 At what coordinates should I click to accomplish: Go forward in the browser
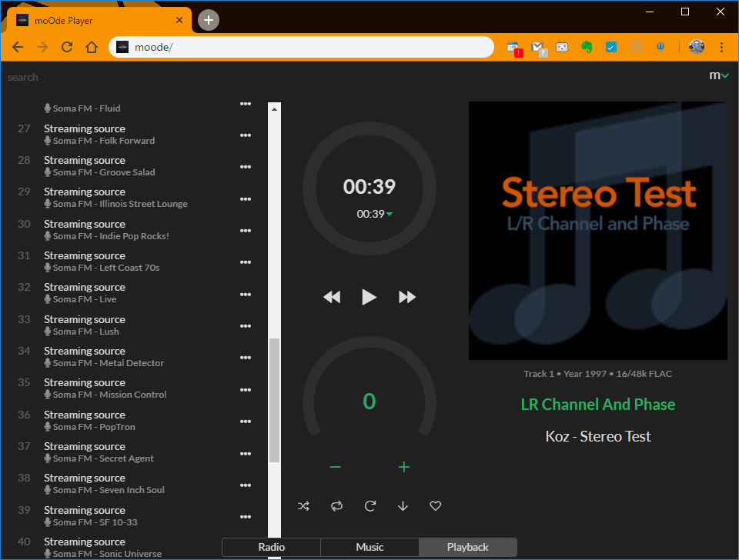tap(42, 47)
